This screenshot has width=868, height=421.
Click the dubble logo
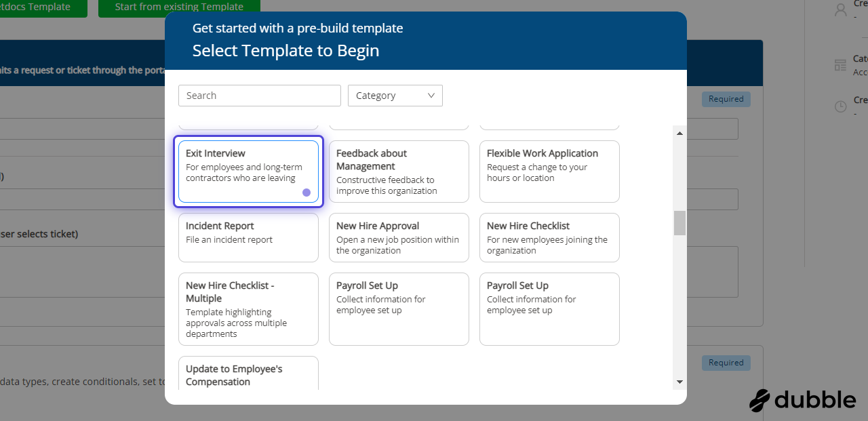802,400
